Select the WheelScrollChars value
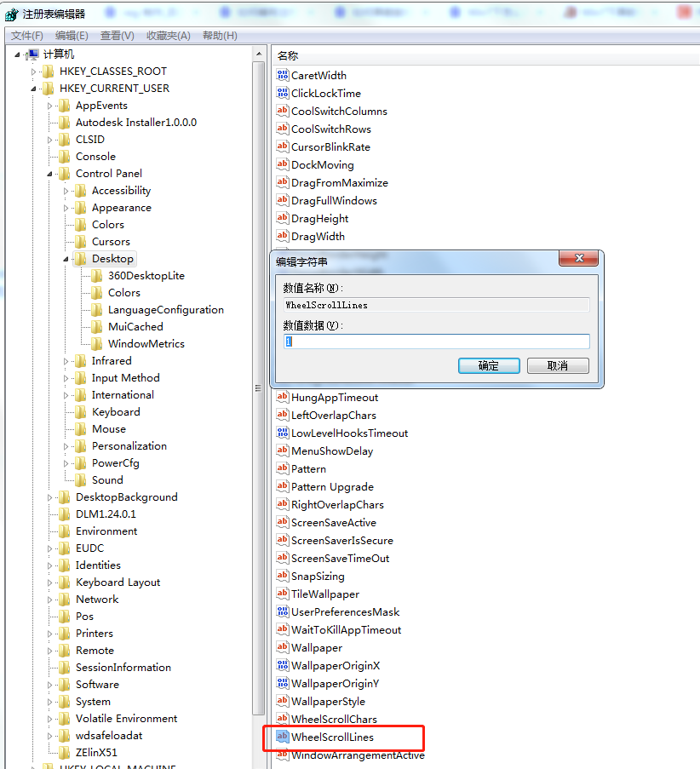Viewport: 700px width, 769px height. click(334, 719)
